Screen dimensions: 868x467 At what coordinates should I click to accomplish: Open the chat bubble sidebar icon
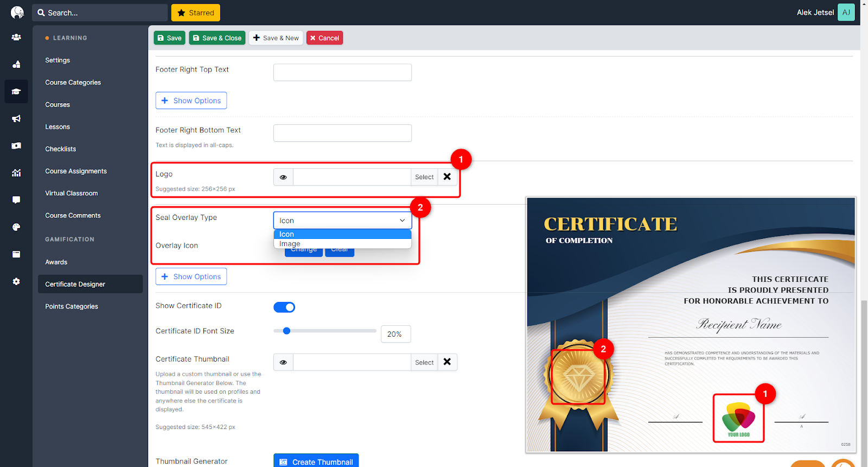coord(16,200)
